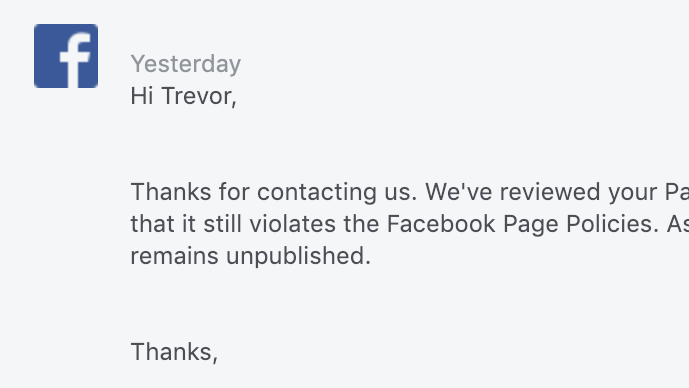Click the word 'Page' before 'Policies'
Viewport: 689px width, 388px height.
530,225
